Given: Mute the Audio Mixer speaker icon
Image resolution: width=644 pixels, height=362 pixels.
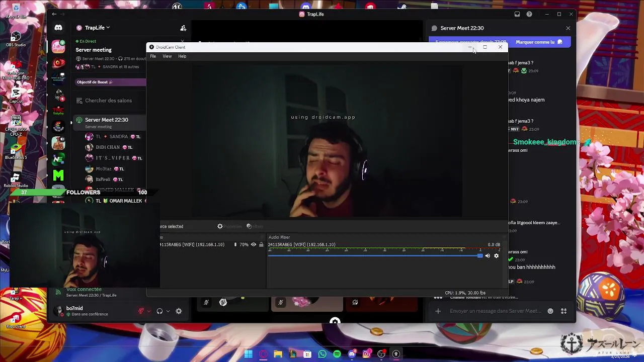Looking at the screenshot, I should click(488, 256).
